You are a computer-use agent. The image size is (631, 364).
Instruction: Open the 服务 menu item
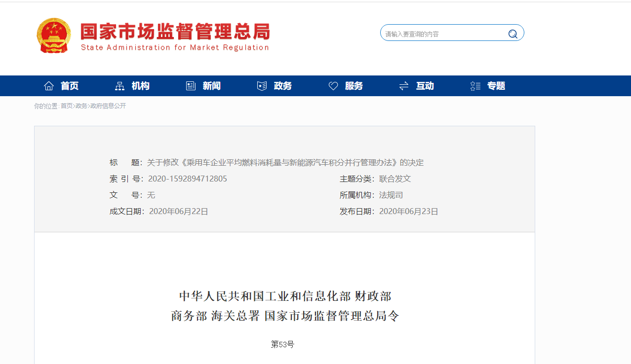coord(354,86)
